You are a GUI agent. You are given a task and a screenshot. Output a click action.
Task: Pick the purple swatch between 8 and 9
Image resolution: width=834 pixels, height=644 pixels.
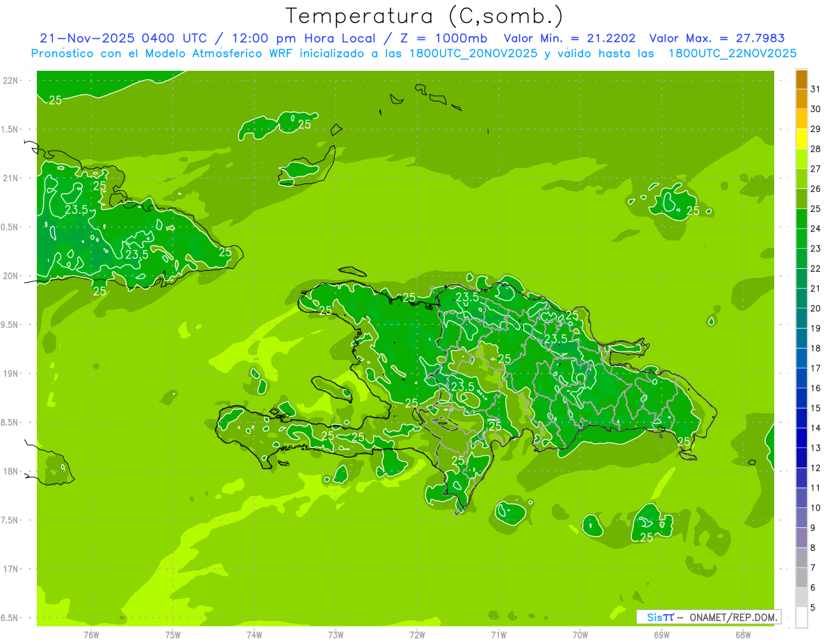pyautogui.click(x=801, y=538)
